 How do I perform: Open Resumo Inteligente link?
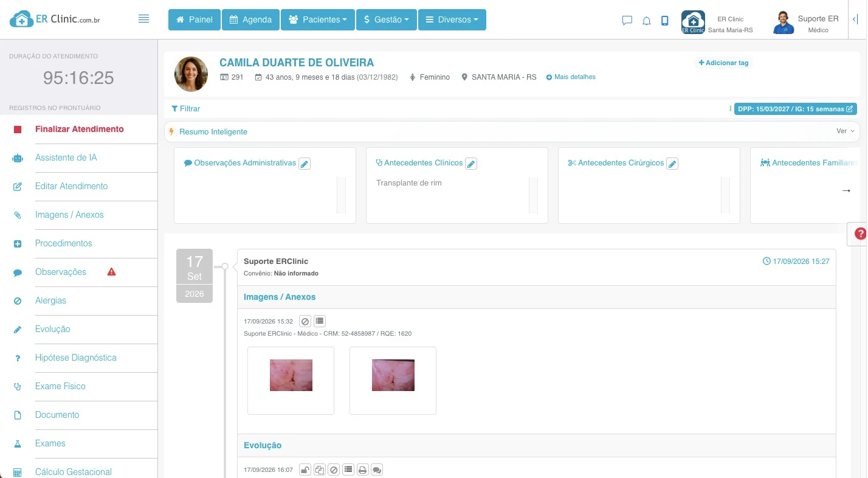(213, 131)
